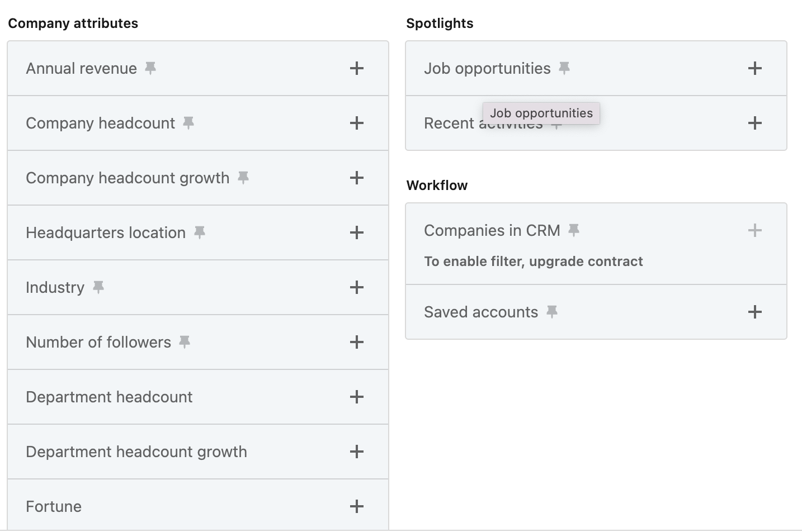Toggle pin for Headquarters location filter
Image resolution: width=802 pixels, height=532 pixels.
click(200, 232)
